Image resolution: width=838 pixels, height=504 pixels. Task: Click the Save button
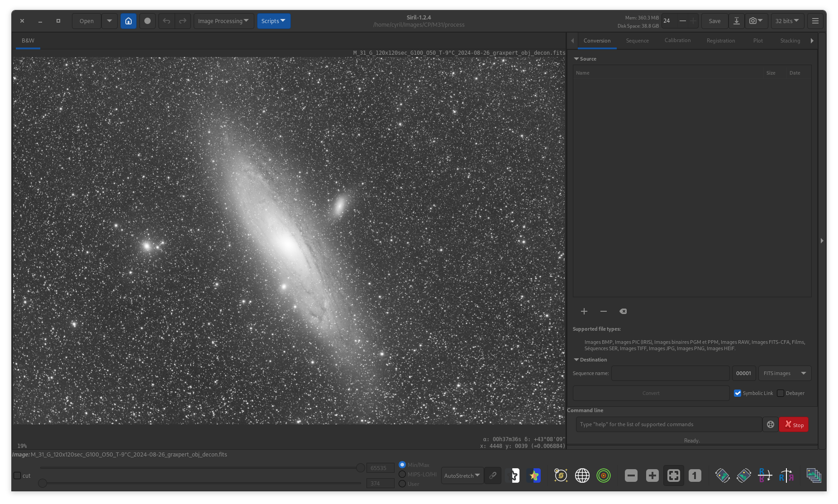[x=714, y=21]
